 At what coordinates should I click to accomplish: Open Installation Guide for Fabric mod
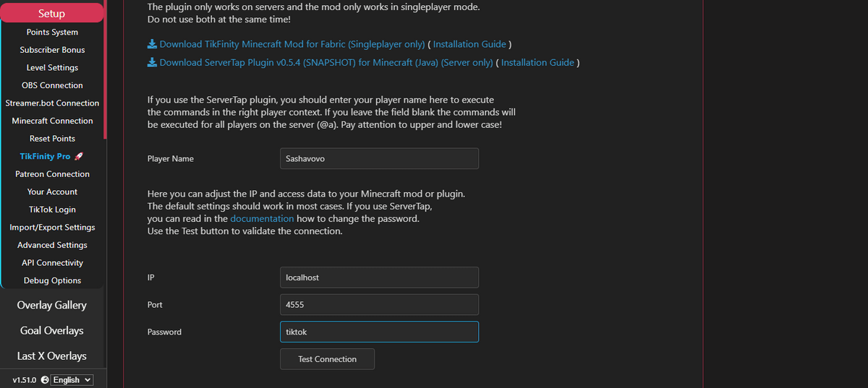[470, 44]
